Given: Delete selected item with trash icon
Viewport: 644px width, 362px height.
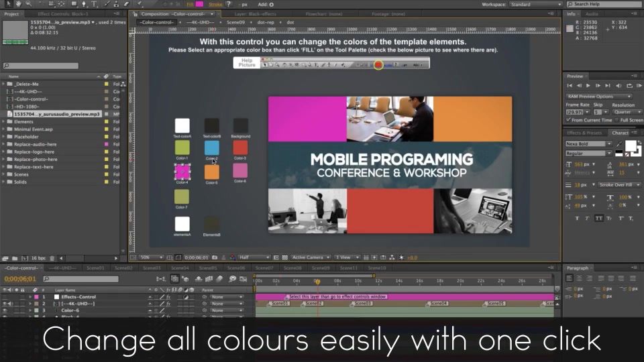Looking at the screenshot, I should pos(52,258).
